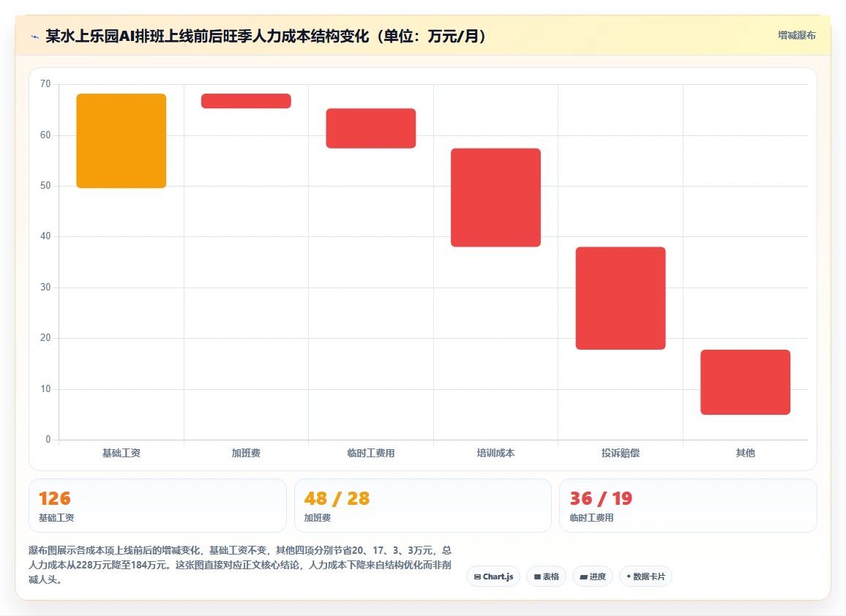This screenshot has height=616, width=846.
Task: Click the orange 基础工资 bar in the chart
Action: 121,140
